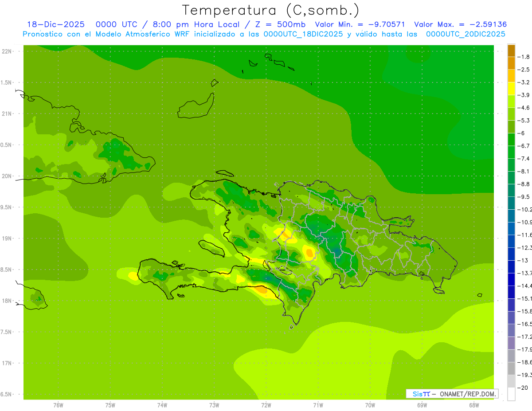Click the -6.7 colorbar label
This screenshot has height=411, width=532.
pos(524,146)
